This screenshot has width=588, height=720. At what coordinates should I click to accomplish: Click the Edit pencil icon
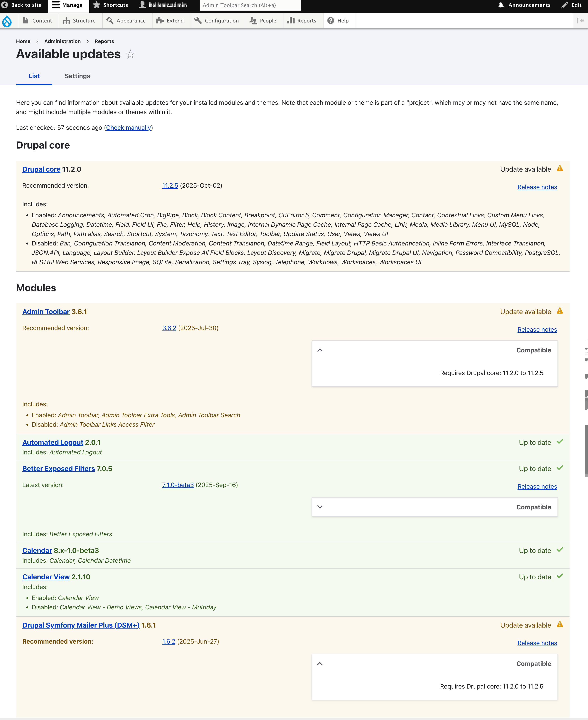click(x=564, y=5)
